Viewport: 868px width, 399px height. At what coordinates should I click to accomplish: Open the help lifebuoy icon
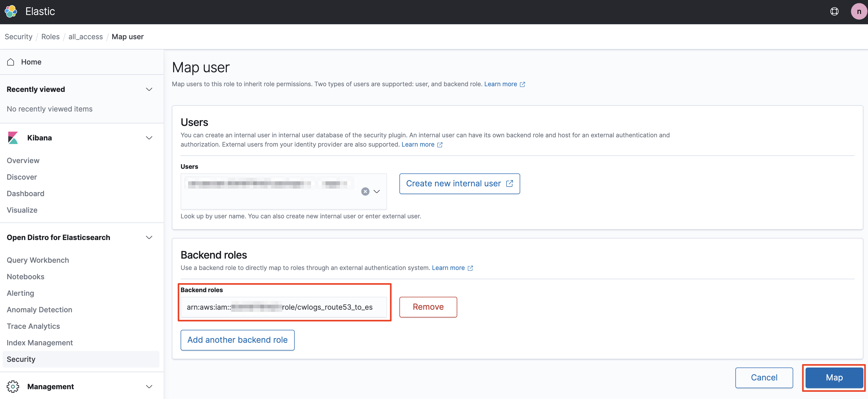pyautogui.click(x=834, y=11)
